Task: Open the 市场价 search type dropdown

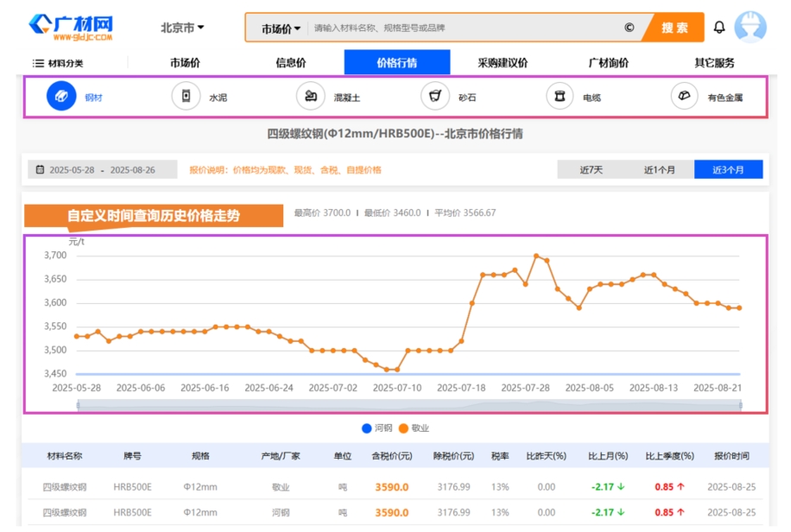Action: tap(281, 28)
